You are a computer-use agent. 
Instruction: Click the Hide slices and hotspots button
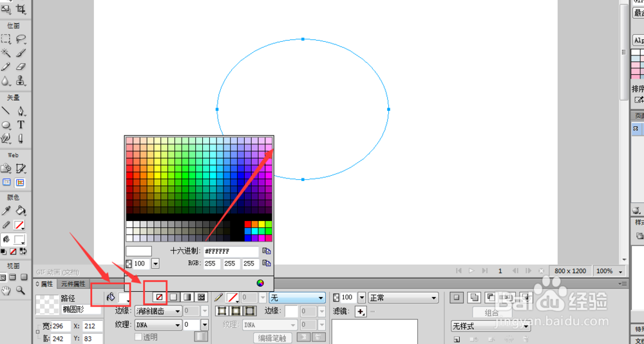[x=6, y=182]
